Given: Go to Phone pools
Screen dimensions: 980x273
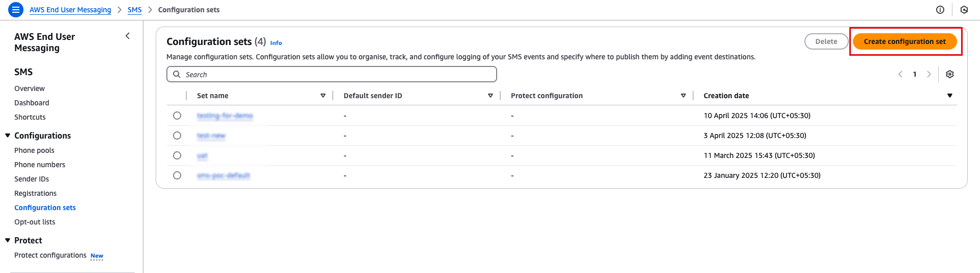Looking at the screenshot, I should point(34,150).
